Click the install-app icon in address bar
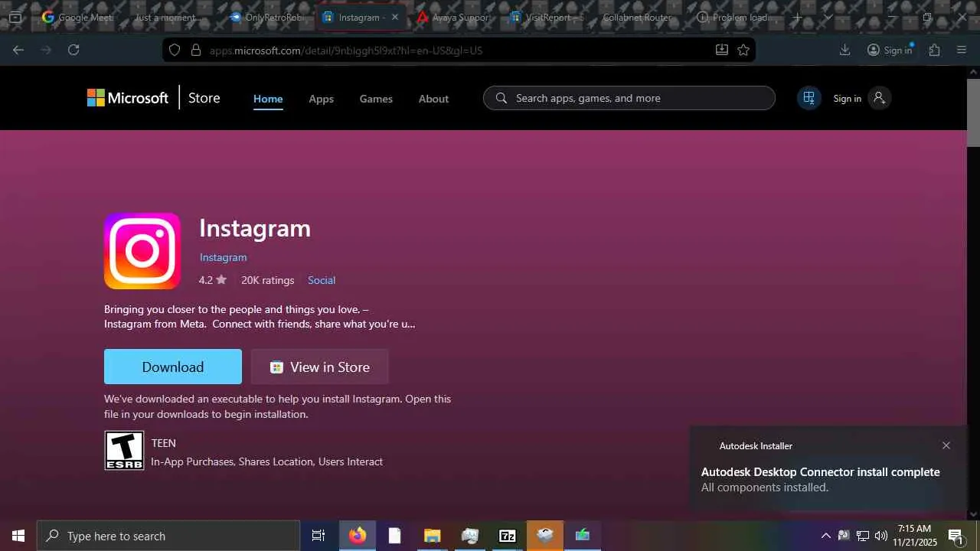 tap(721, 50)
